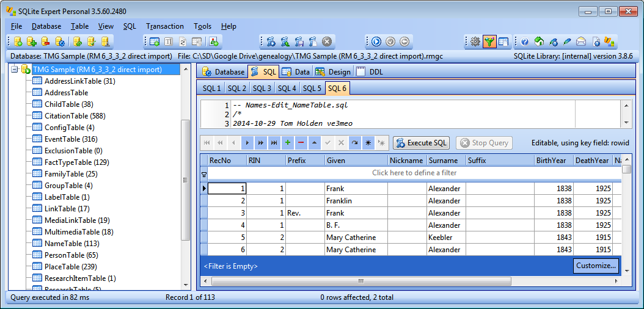Click the New Database icon with green star
The image size is (644, 309).
pyautogui.click(x=18, y=42)
